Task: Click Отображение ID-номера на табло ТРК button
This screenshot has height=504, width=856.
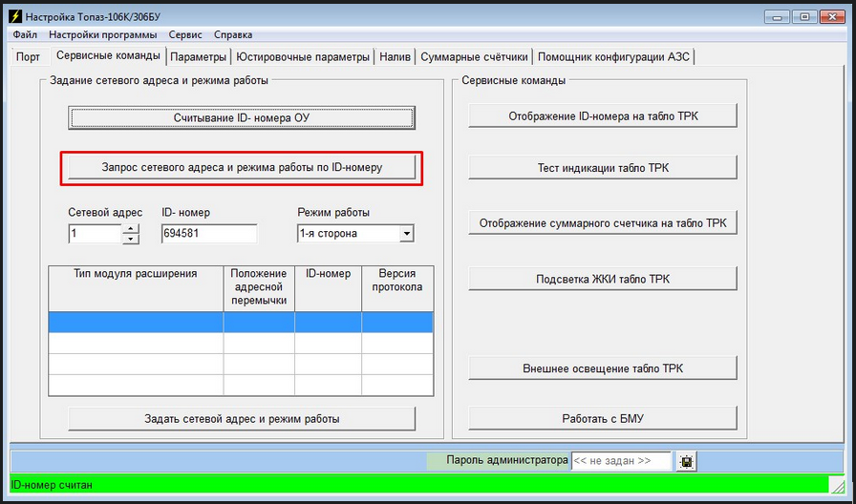Action: point(603,115)
